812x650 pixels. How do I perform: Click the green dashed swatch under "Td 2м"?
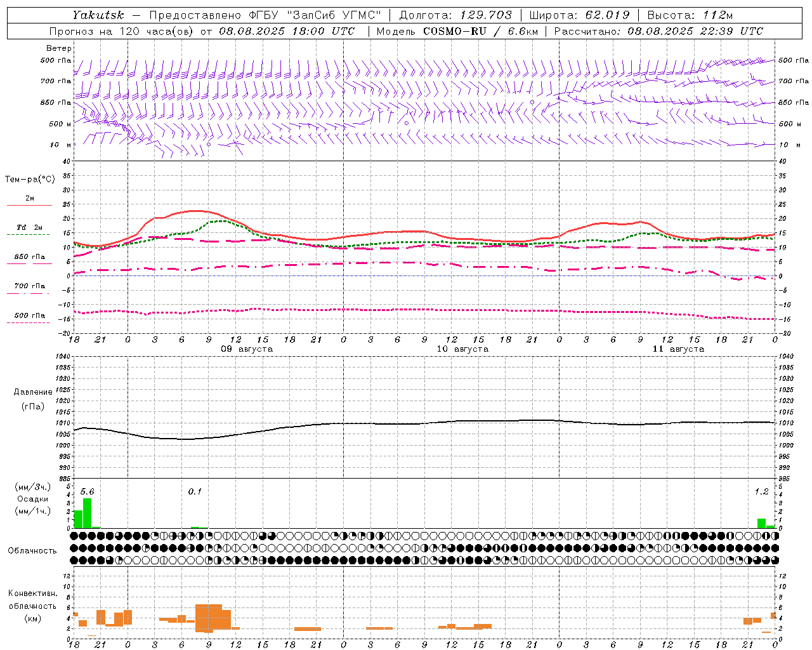point(28,234)
